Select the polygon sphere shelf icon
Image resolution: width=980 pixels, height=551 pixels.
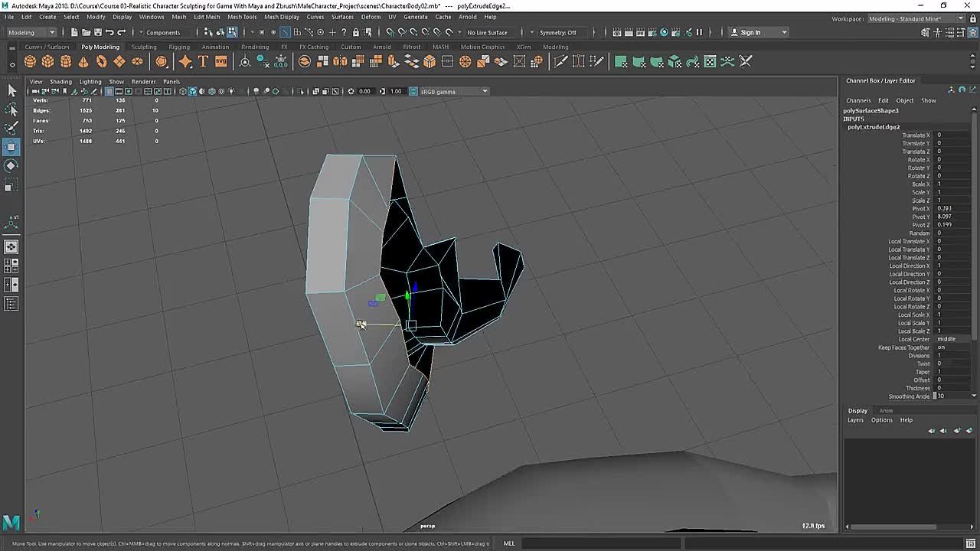30,61
